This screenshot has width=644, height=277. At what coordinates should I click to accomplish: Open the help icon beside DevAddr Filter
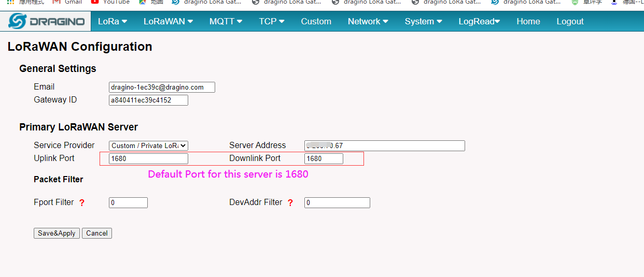290,203
